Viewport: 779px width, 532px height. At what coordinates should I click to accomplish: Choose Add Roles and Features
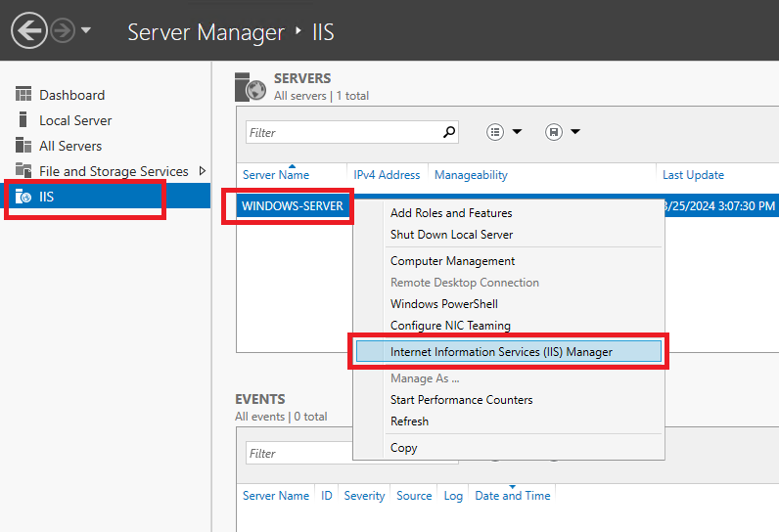click(x=451, y=213)
